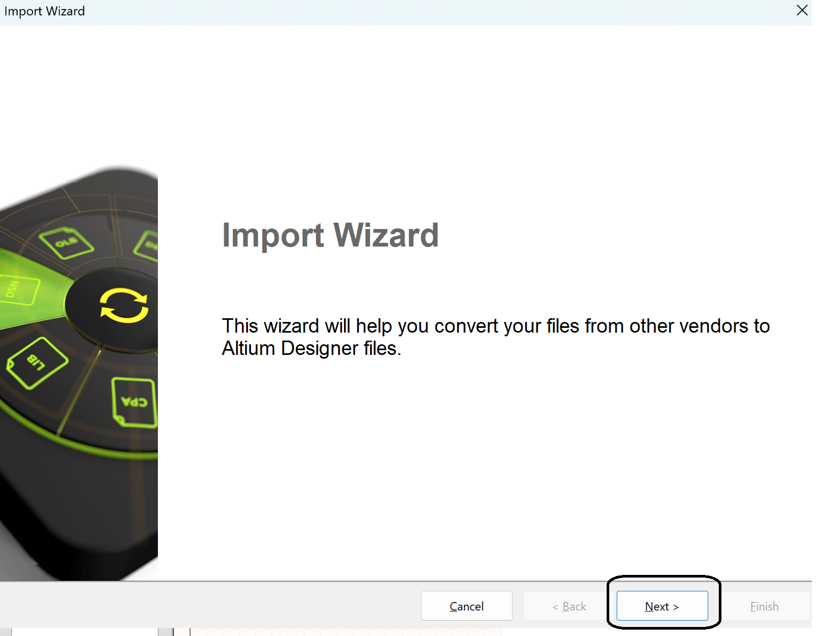Click the grid strip below the dialog
The image size is (840, 636).
(346, 632)
